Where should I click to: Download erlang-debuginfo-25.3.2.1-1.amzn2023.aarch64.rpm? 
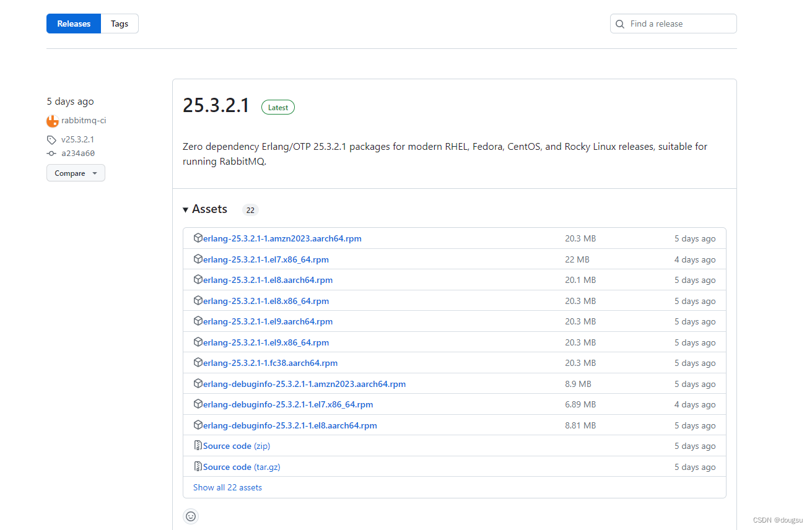[x=304, y=384]
